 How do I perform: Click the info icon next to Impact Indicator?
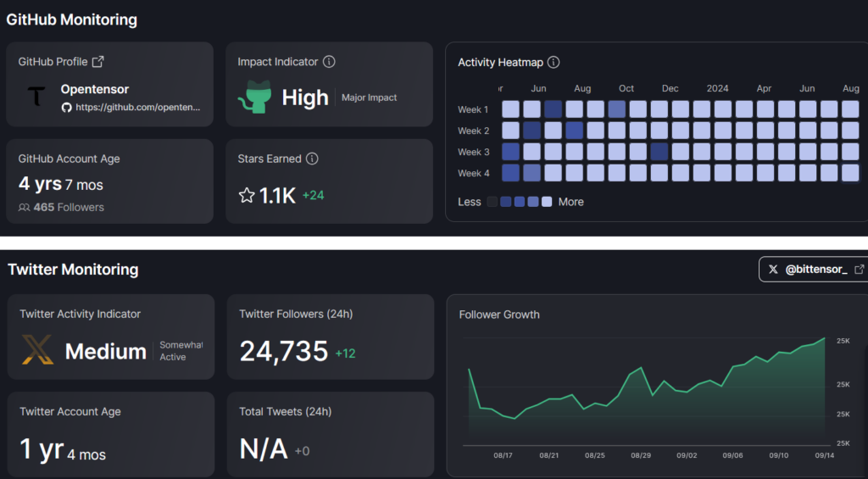pyautogui.click(x=329, y=62)
